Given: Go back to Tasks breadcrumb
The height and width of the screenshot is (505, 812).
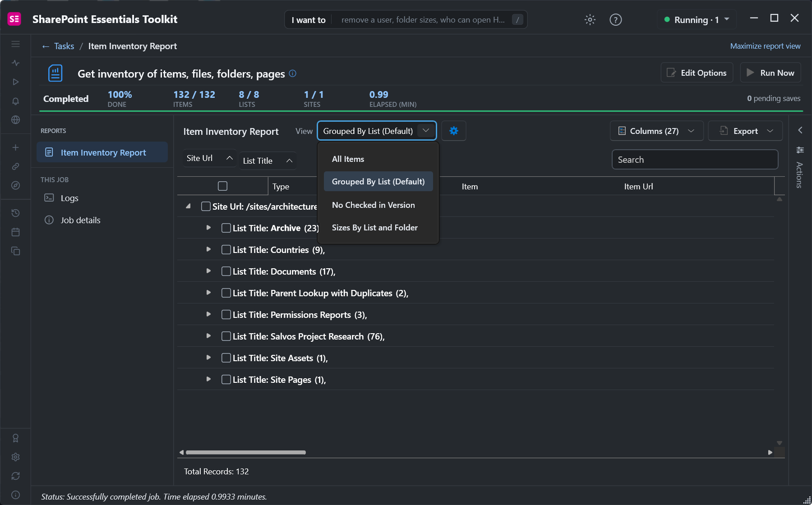Looking at the screenshot, I should (64, 46).
